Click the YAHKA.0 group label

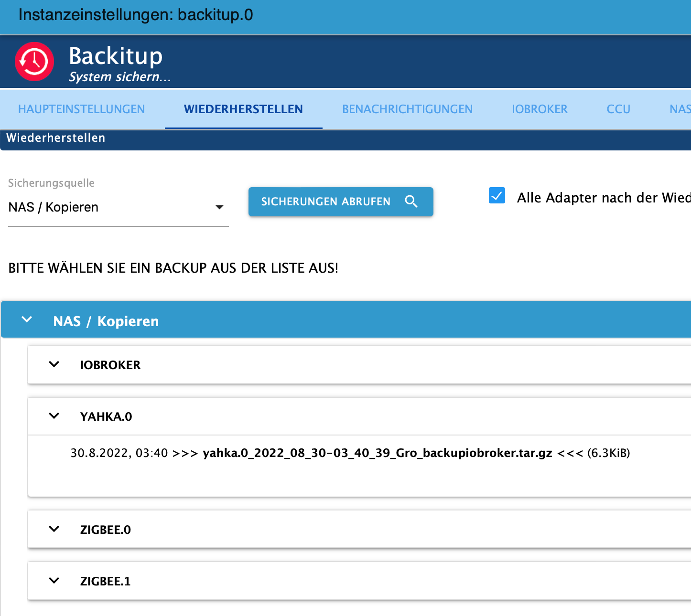[x=106, y=417]
